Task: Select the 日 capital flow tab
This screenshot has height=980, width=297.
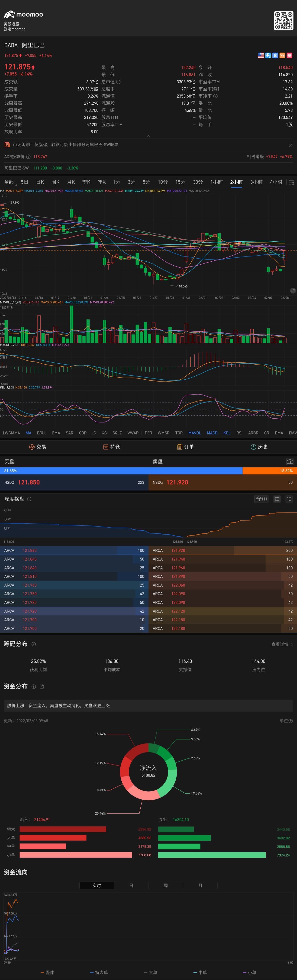Action: point(131,886)
